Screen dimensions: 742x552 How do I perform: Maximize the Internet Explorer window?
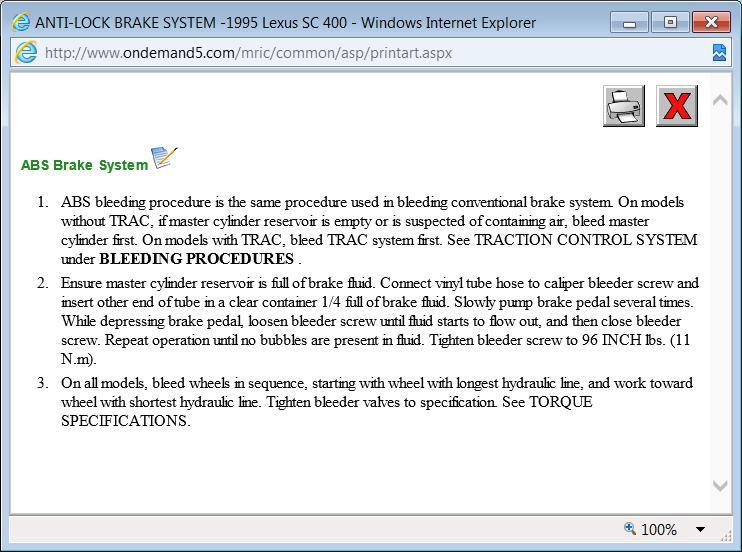click(670, 22)
